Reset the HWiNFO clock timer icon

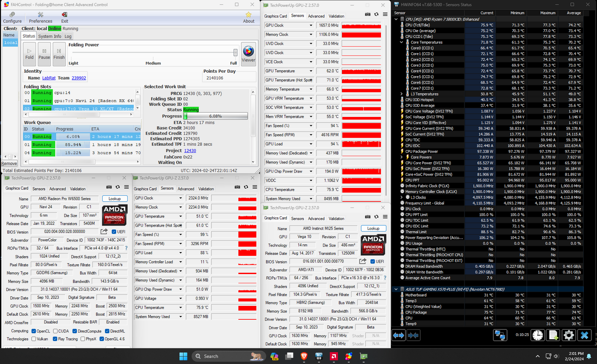click(538, 335)
